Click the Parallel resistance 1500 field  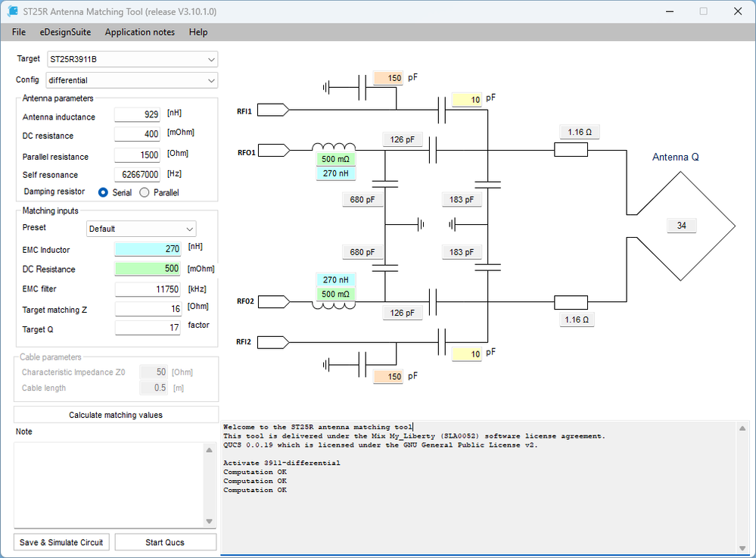[137, 154]
